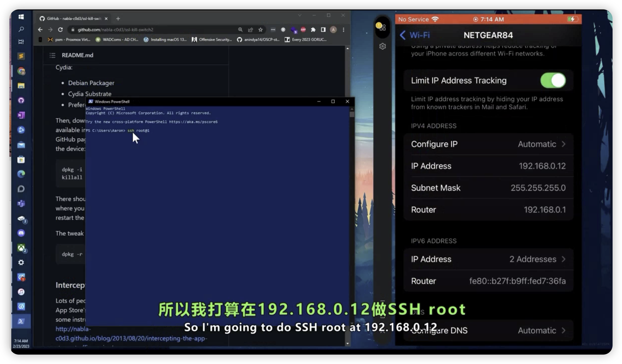
Task: Click the gear icon beside phone mirror
Action: pos(382,46)
